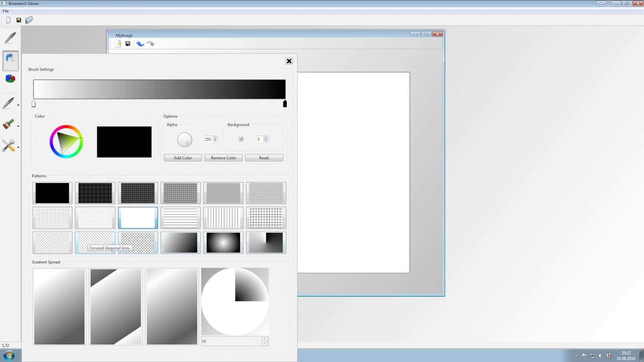Expand the Pen tool dropdown arrow

[19, 105]
